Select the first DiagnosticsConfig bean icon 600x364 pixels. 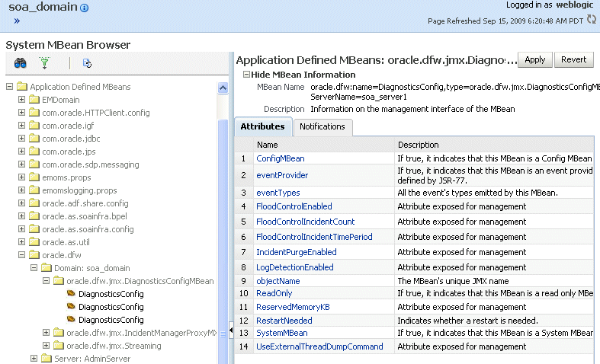coord(71,294)
